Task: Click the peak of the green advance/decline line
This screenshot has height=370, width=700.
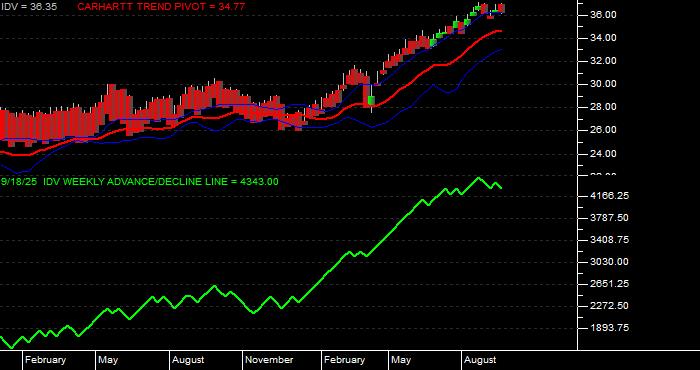Action: [x=479, y=178]
